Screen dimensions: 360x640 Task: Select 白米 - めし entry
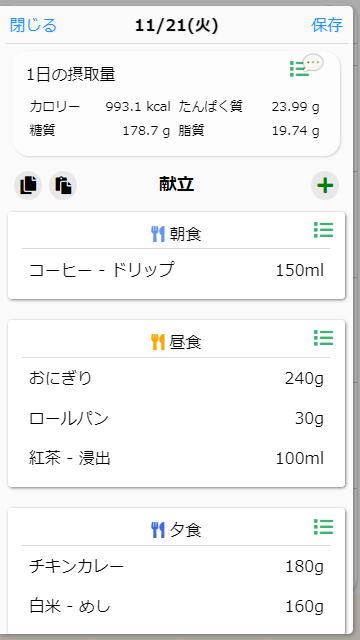click(176, 607)
